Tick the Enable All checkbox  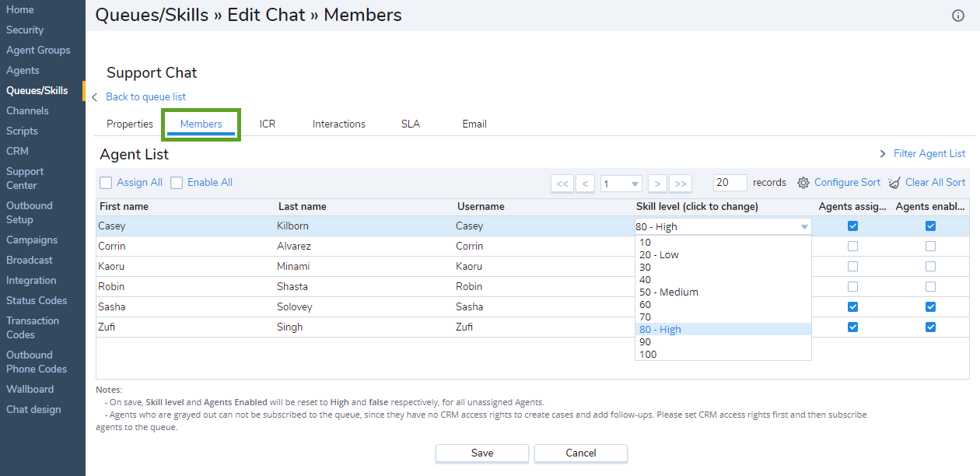tap(177, 183)
